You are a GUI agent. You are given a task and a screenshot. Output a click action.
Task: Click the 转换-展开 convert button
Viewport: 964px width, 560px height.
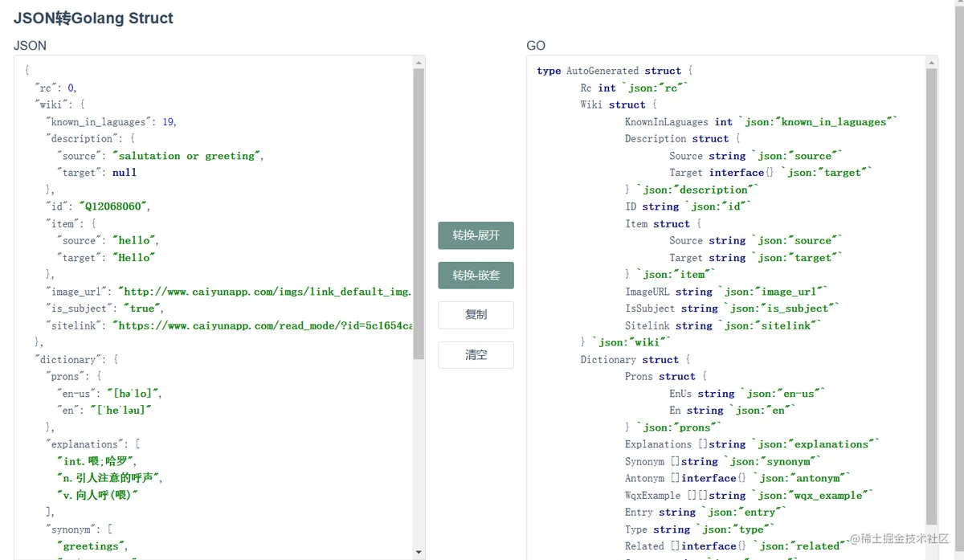[x=476, y=235]
